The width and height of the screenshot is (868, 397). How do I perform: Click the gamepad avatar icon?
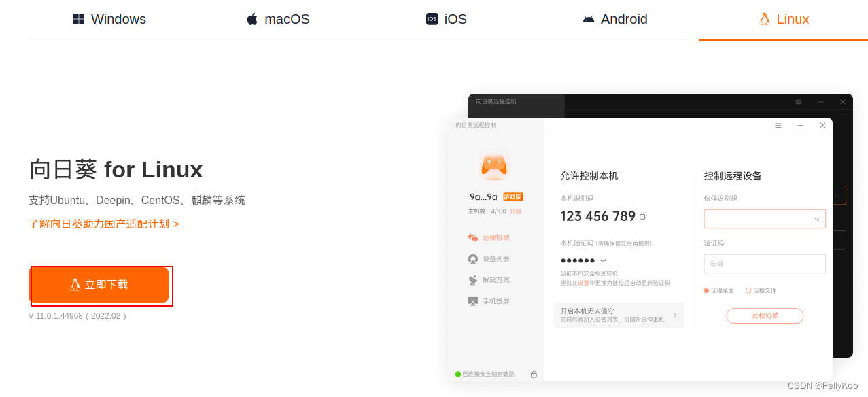494,165
